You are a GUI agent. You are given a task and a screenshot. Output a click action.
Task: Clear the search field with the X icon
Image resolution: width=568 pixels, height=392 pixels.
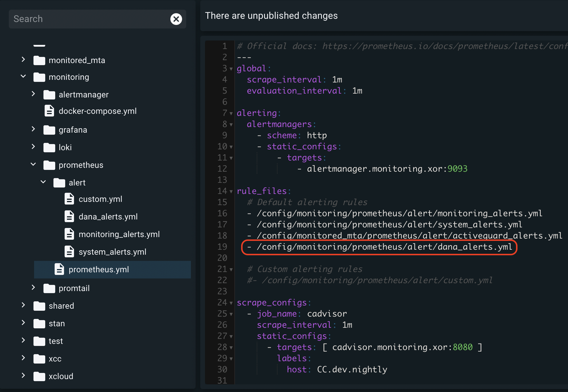(x=176, y=19)
